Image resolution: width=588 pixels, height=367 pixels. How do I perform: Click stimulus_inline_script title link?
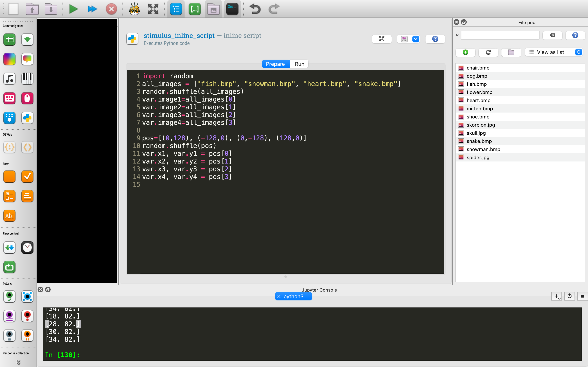tap(179, 36)
